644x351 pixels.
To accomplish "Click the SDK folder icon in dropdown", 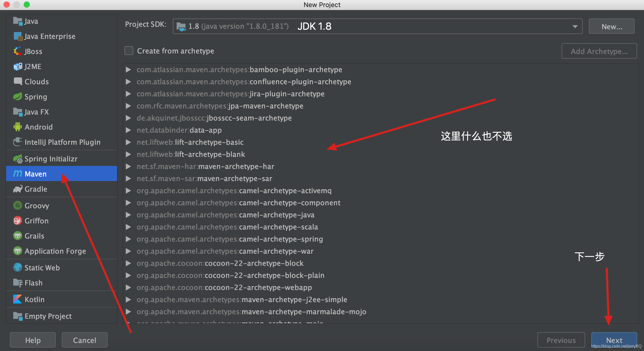I will pos(181,26).
